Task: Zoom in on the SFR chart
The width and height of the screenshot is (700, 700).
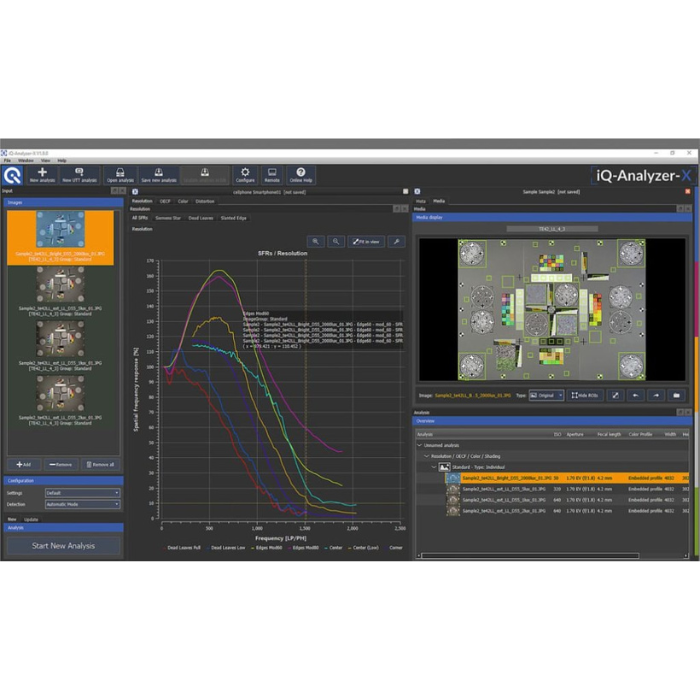Action: 316,242
